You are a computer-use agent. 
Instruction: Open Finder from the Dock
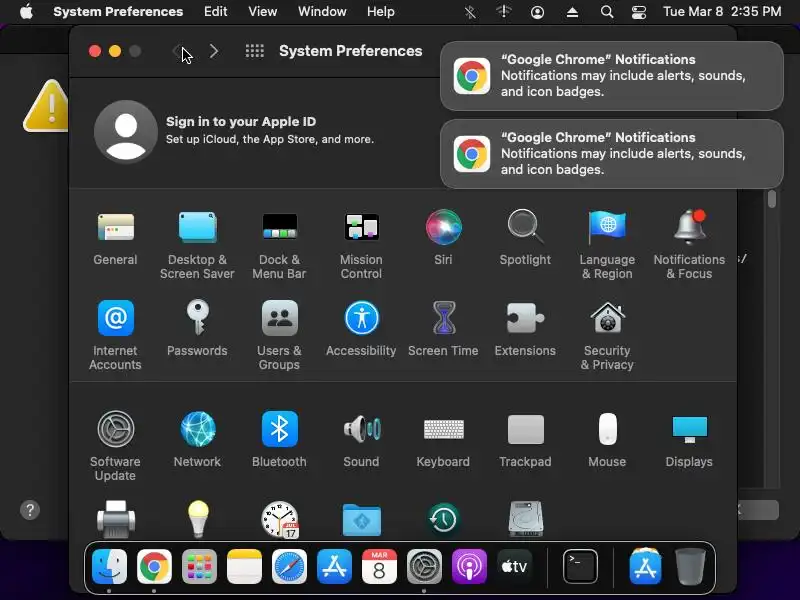click(110, 566)
